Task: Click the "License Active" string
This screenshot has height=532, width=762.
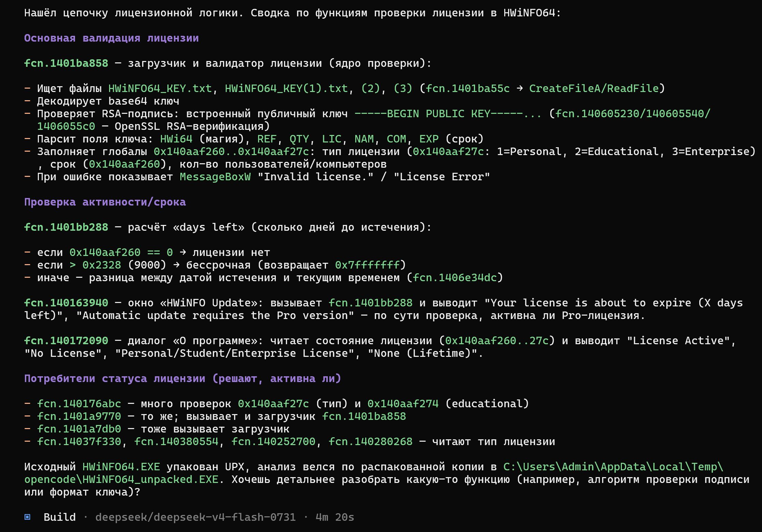Action: pos(678,341)
